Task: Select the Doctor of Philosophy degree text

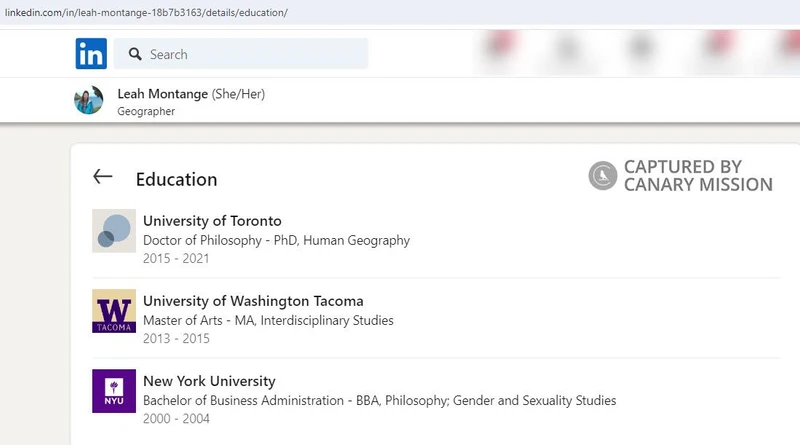Action: 277,240
